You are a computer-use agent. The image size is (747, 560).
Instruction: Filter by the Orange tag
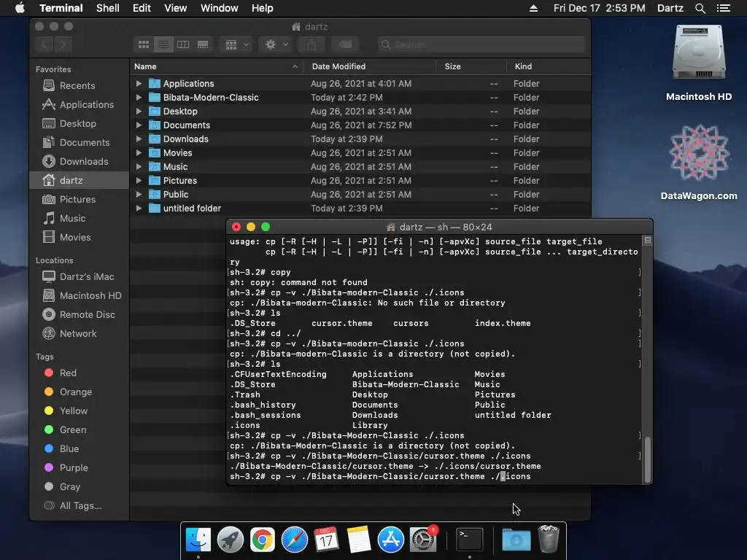(75, 392)
